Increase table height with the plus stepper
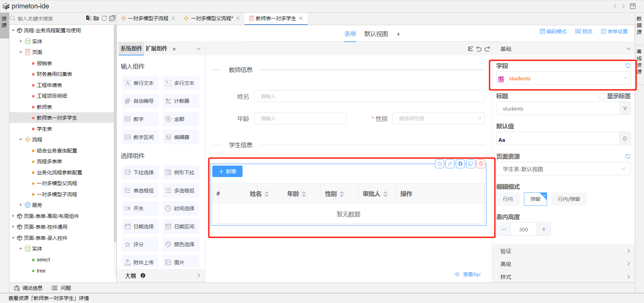 pos(544,229)
